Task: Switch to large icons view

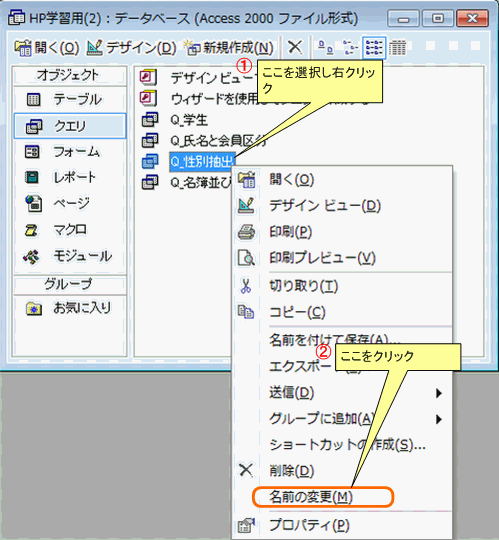Action: pos(326,47)
